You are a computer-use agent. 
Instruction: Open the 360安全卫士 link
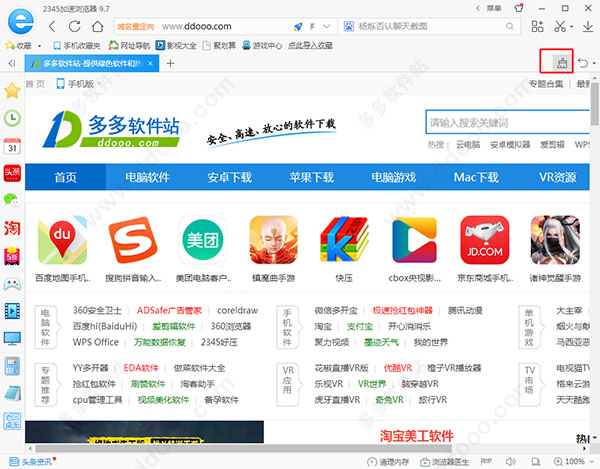click(97, 310)
